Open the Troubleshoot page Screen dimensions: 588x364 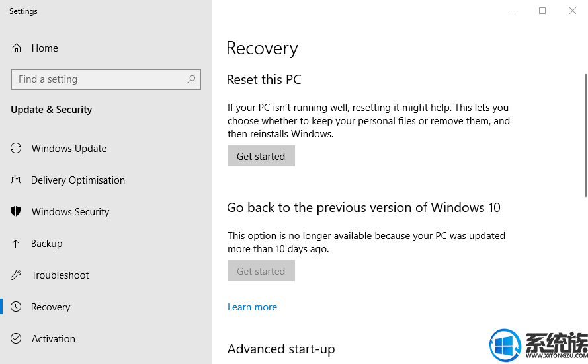tap(60, 275)
